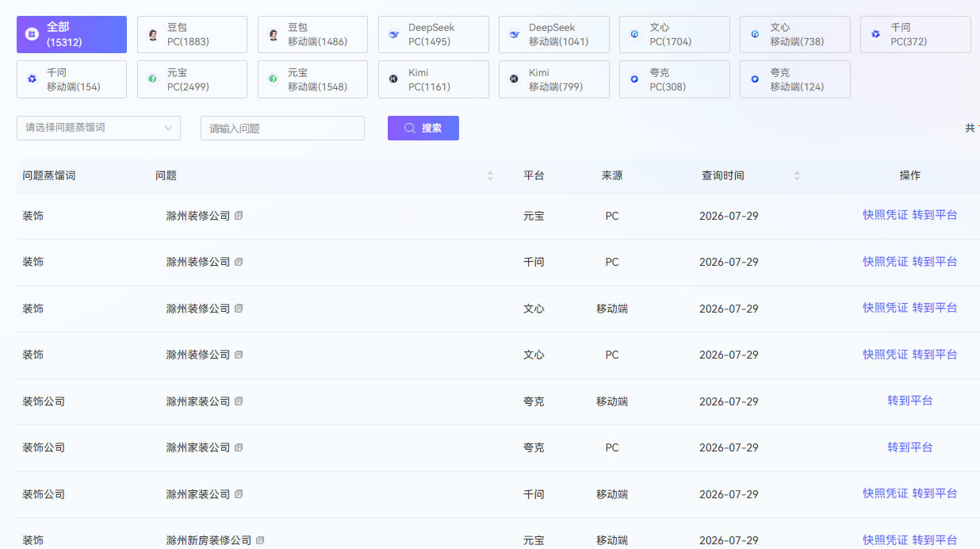Filter by 元宝 PC(2499) tab
Screen dimensions: 980x549
tap(192, 79)
